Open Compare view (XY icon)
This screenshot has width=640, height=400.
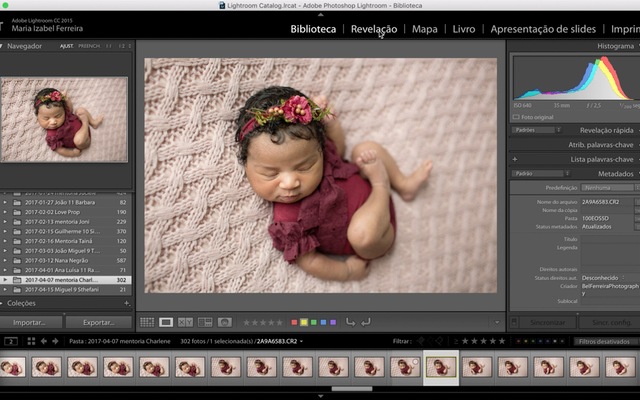click(186, 322)
